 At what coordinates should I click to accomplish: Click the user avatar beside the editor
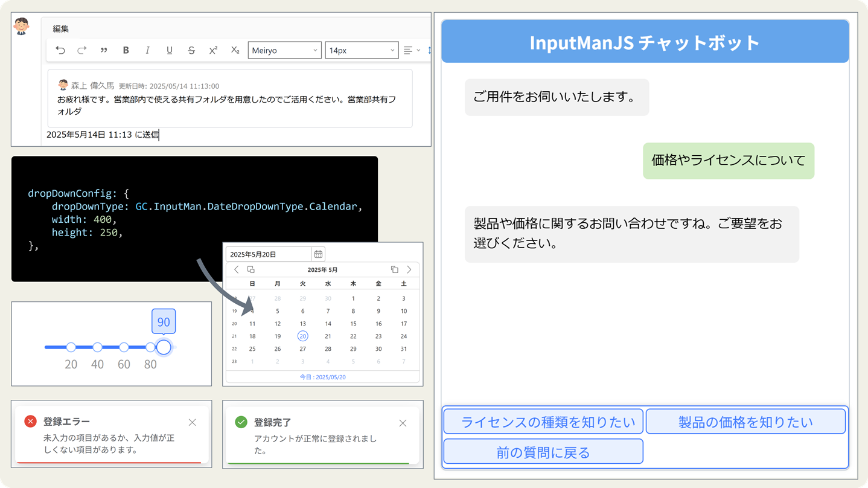click(22, 26)
